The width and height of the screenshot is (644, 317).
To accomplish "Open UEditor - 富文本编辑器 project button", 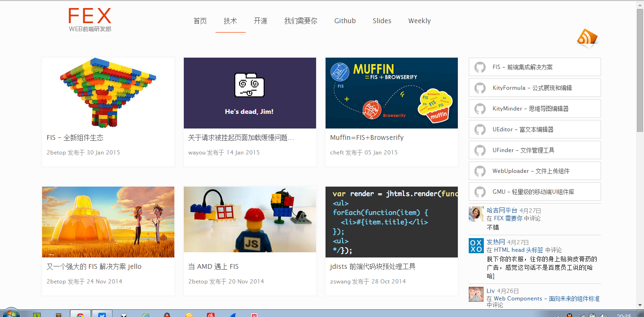I will pos(535,129).
